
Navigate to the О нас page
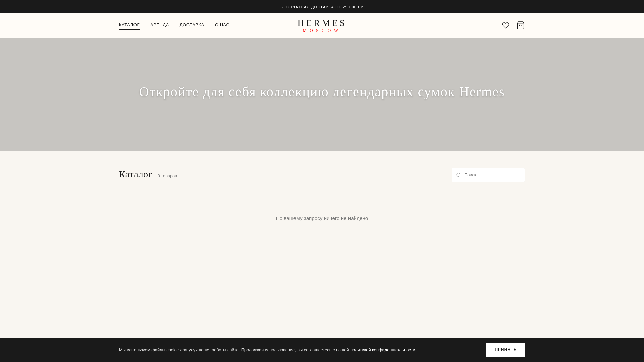tap(222, 25)
